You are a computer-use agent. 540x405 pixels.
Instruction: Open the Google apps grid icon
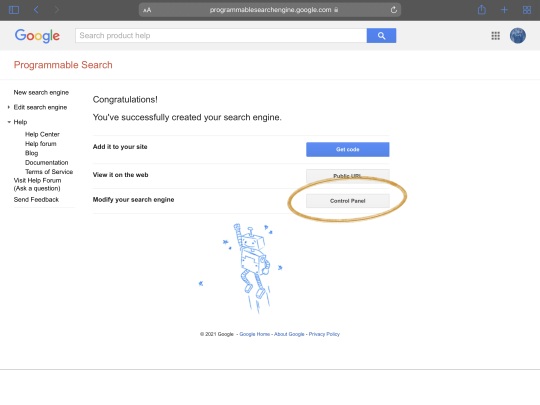[x=496, y=35]
